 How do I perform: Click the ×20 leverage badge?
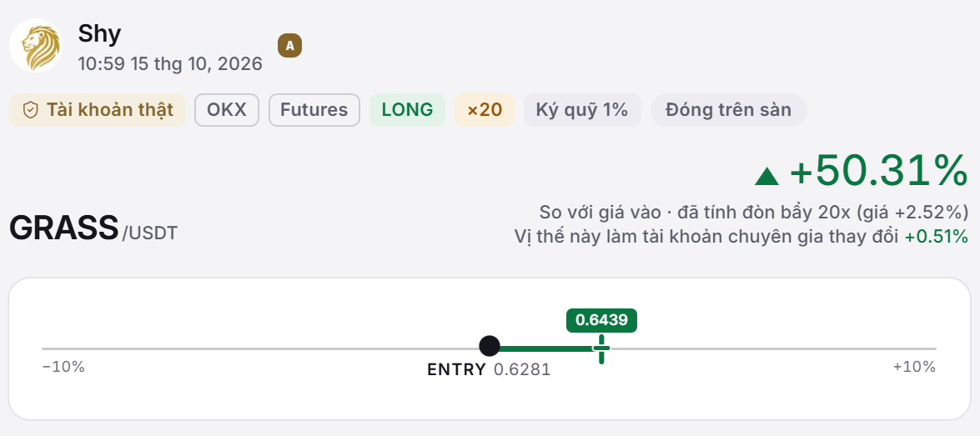485,110
